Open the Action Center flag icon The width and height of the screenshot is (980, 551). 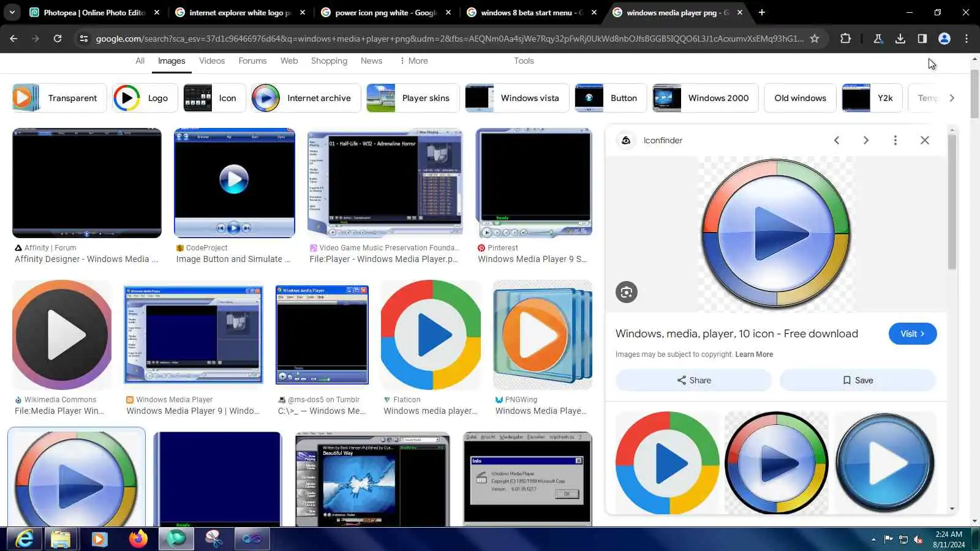[888, 539]
